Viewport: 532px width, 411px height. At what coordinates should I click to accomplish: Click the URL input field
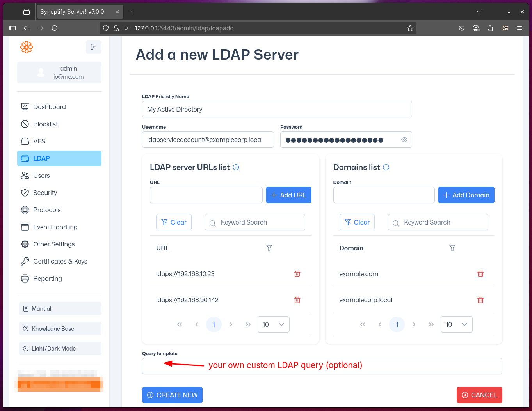pyautogui.click(x=206, y=195)
